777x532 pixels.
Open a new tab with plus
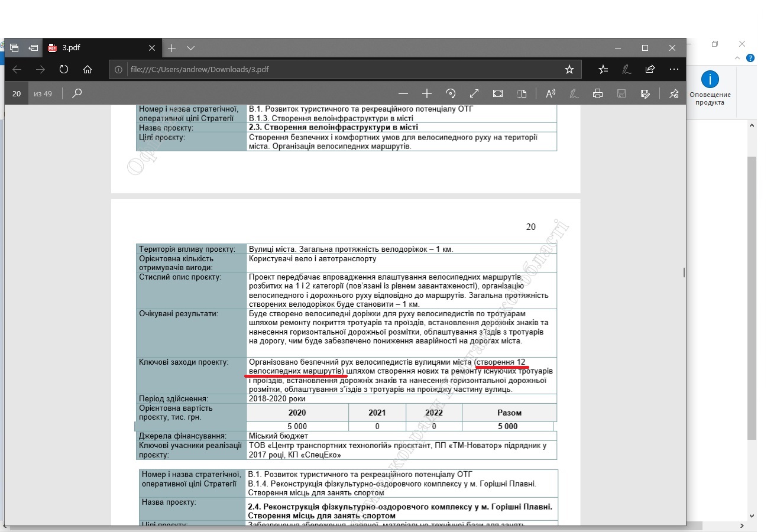coord(171,48)
